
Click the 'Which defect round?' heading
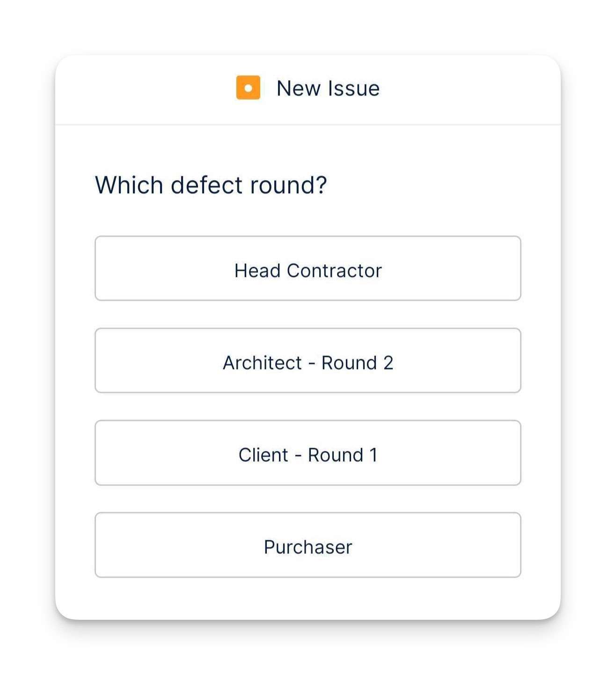211,185
